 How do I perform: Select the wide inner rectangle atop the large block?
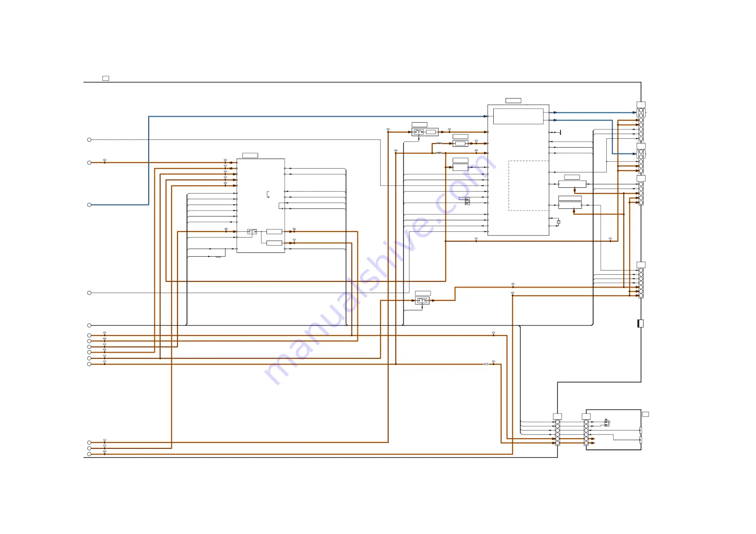tap(518, 116)
